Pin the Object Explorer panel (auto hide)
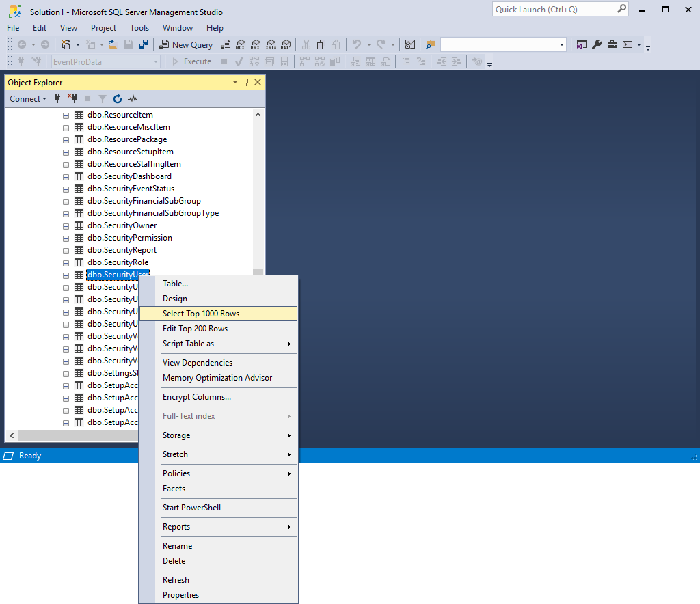The image size is (700, 604). (x=246, y=82)
